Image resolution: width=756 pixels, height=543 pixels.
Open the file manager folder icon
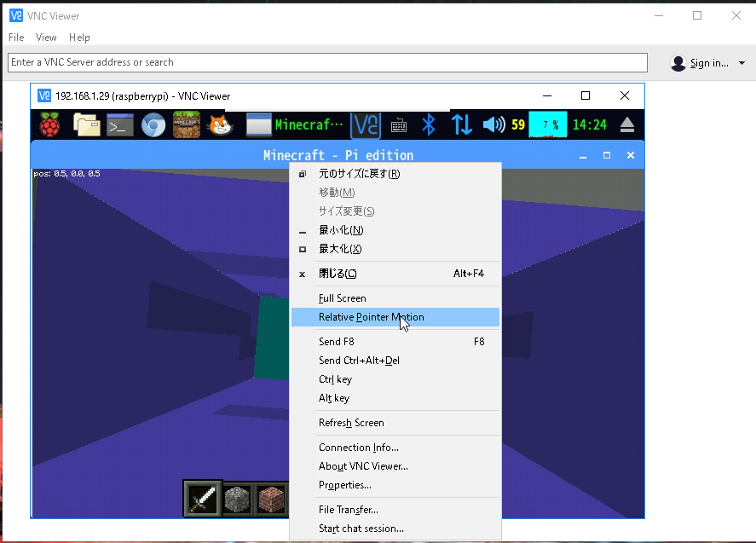point(87,125)
